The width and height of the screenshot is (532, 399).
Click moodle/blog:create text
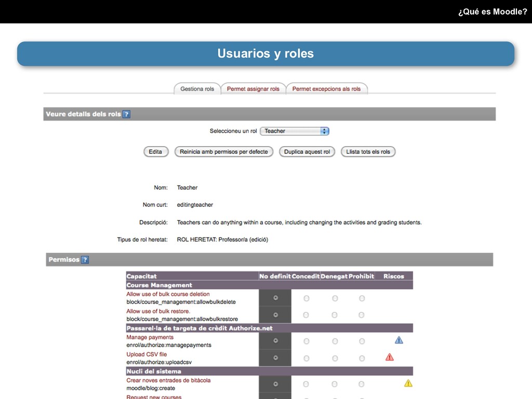pyautogui.click(x=151, y=388)
